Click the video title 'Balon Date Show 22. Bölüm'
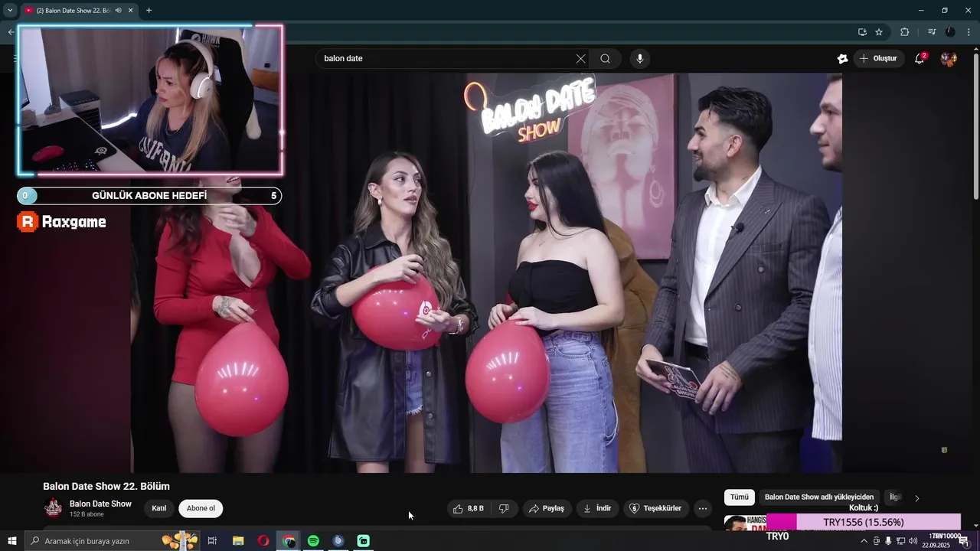This screenshot has height=551, width=980. [x=106, y=486]
